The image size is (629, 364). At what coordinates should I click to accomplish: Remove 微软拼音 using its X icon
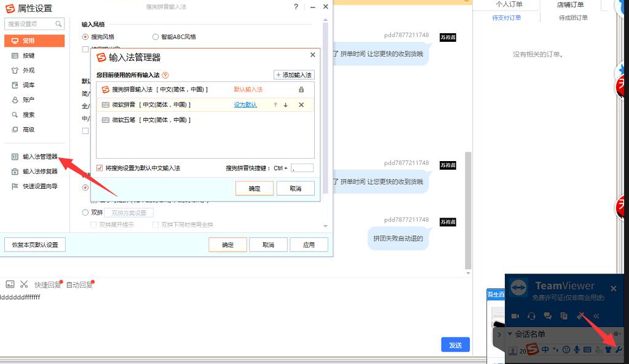coord(301,105)
